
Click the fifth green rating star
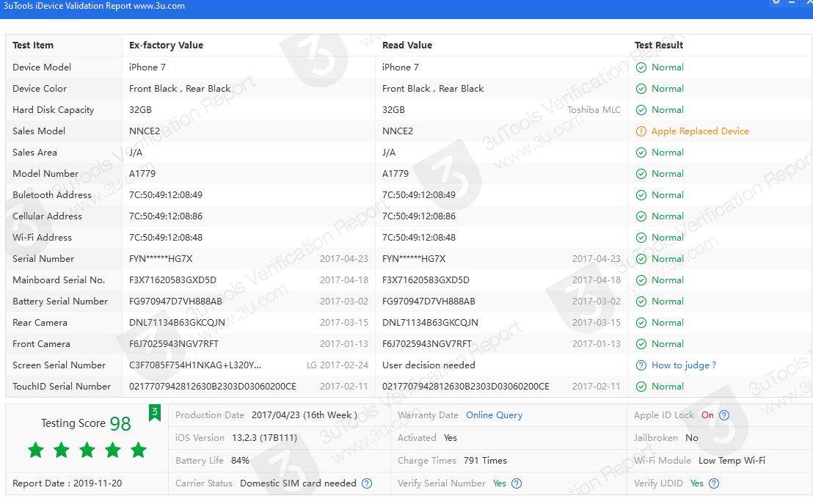(x=139, y=450)
